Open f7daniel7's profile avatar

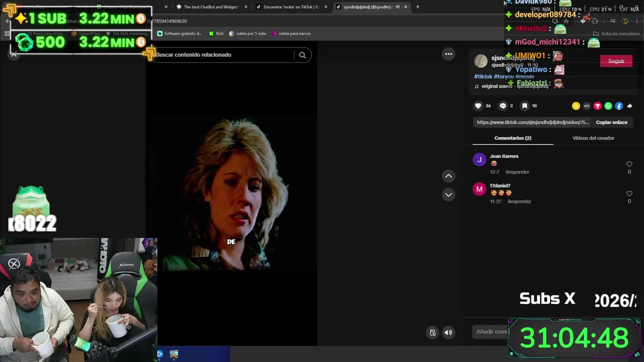(x=479, y=189)
